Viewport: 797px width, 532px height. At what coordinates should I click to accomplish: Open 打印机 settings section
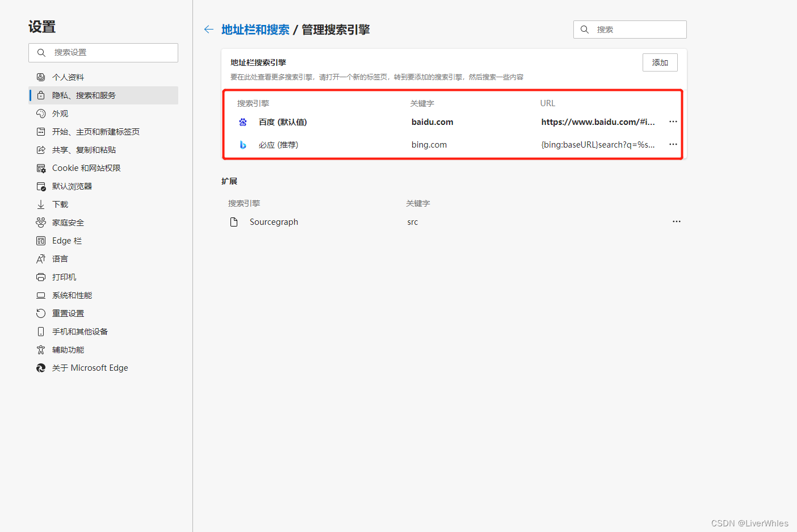[103, 277]
